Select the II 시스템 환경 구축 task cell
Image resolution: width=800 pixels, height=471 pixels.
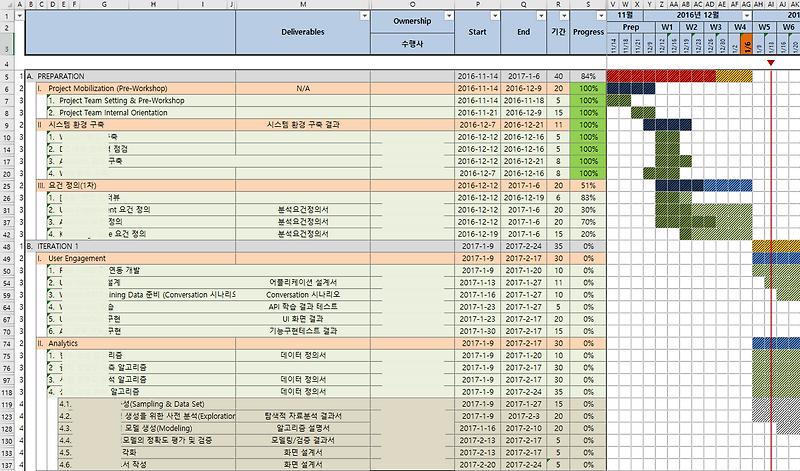click(136, 125)
